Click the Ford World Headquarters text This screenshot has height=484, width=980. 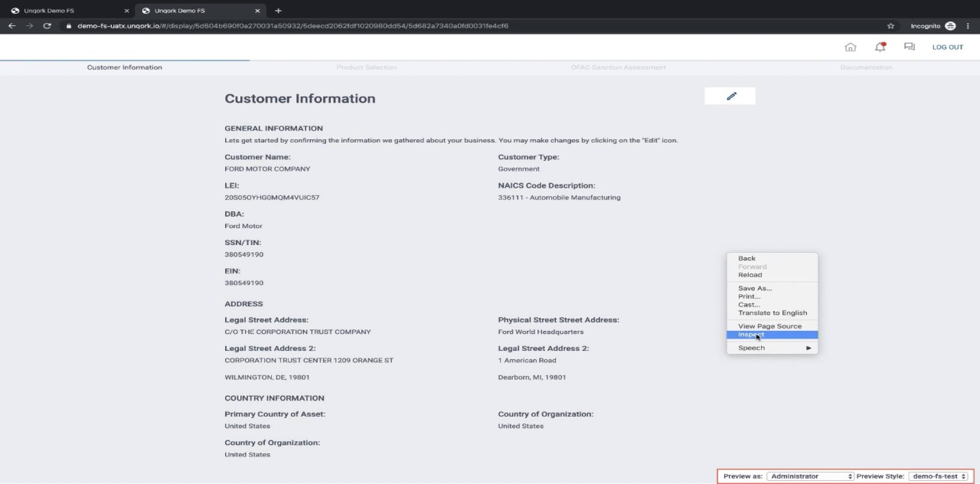[x=541, y=332]
